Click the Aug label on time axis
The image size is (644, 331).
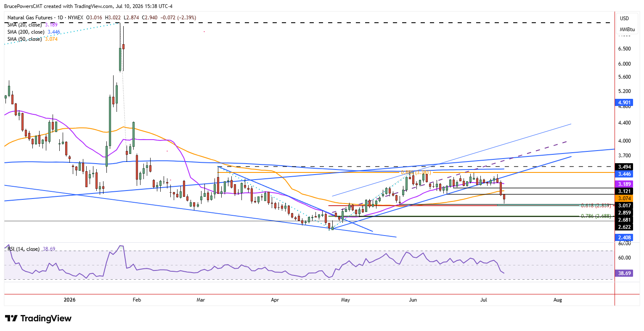[557, 300]
